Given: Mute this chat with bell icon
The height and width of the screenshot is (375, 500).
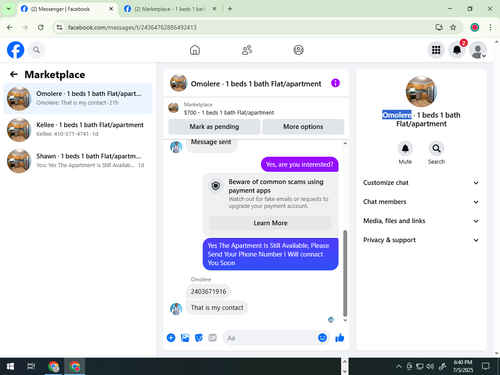Looking at the screenshot, I should coord(405,148).
